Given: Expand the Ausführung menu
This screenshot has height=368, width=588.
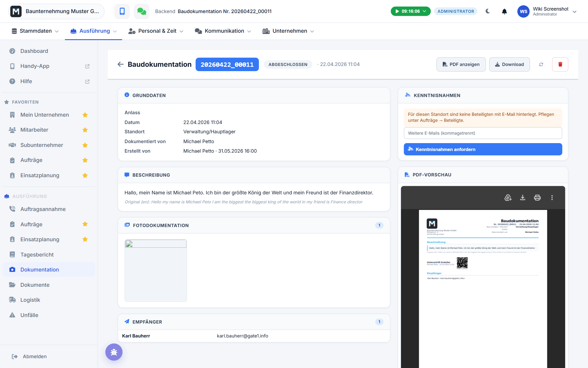Looking at the screenshot, I should tap(93, 31).
